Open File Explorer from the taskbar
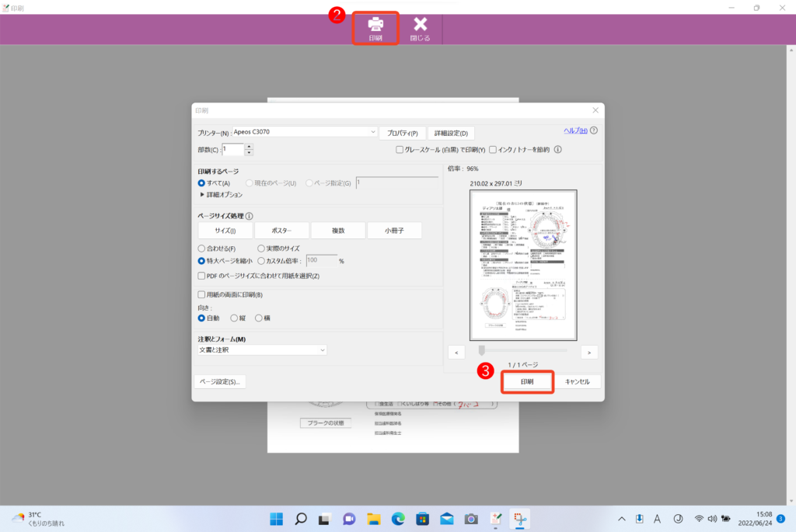The image size is (796, 532). pyautogui.click(x=373, y=519)
